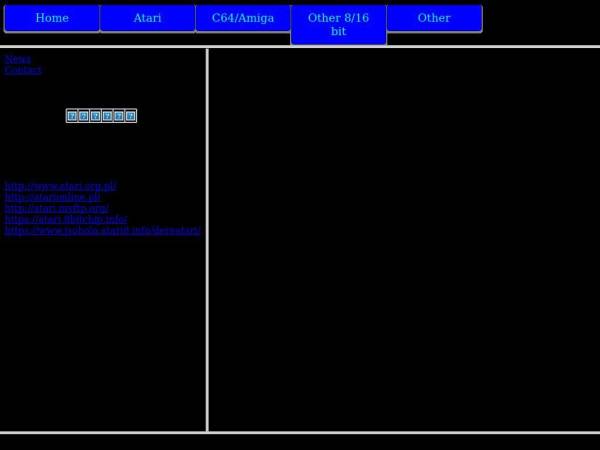Click the first question-mark icon in the row
The image size is (600, 450).
[x=72, y=116]
